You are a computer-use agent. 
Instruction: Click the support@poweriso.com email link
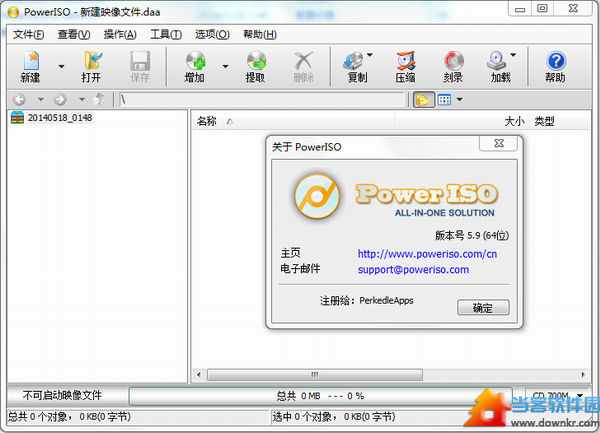[x=413, y=270]
